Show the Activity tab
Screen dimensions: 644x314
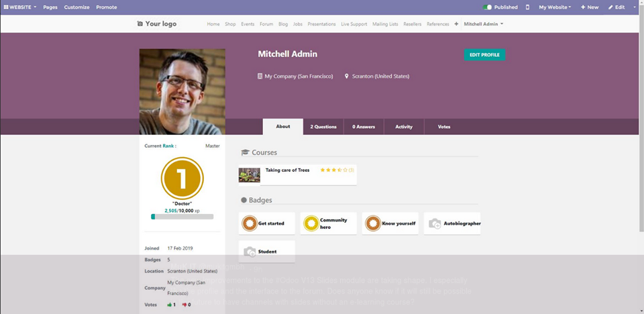coord(404,127)
